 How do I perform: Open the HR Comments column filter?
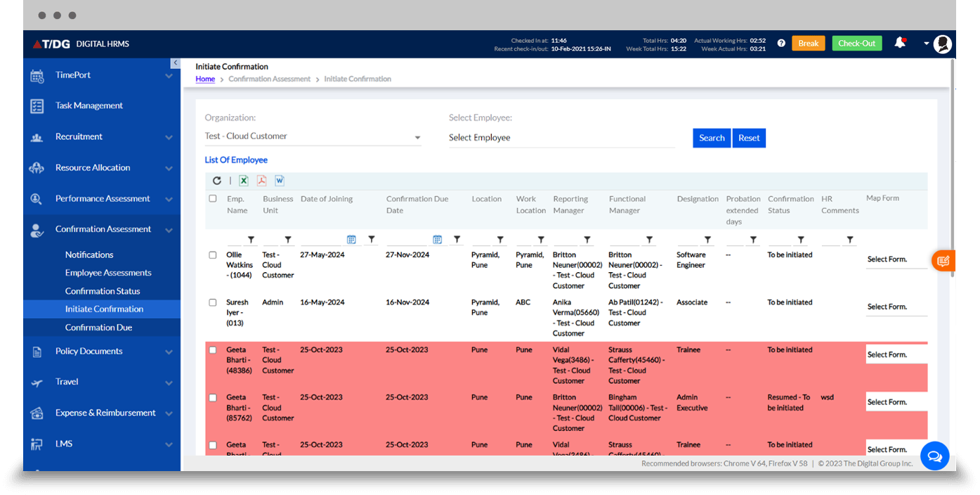coord(850,240)
